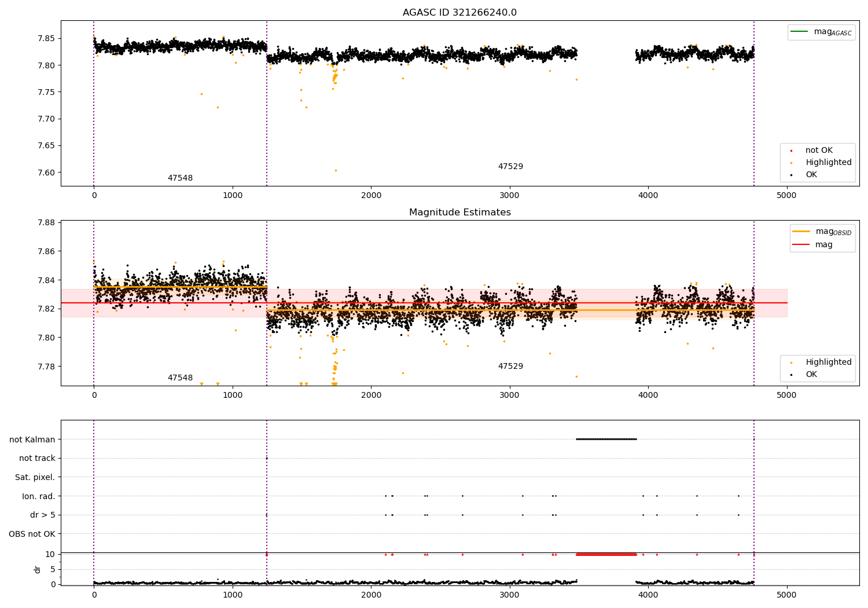
Task: Click 'OK' entry in Magnitude Estimates legend
Action: [x=811, y=375]
